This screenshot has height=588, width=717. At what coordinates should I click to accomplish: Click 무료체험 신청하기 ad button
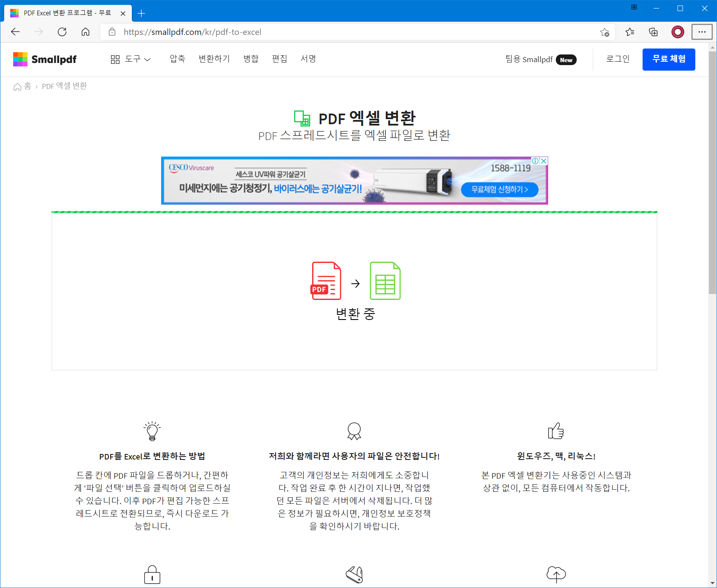[500, 189]
